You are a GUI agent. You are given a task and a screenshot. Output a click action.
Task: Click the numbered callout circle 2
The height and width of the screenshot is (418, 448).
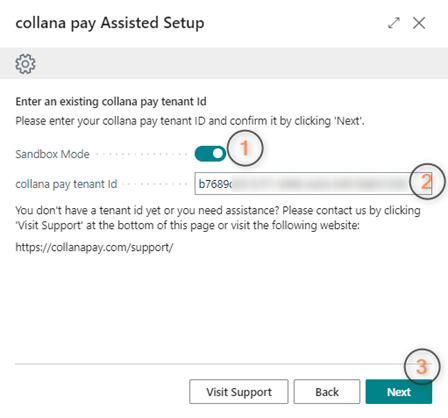tap(427, 181)
